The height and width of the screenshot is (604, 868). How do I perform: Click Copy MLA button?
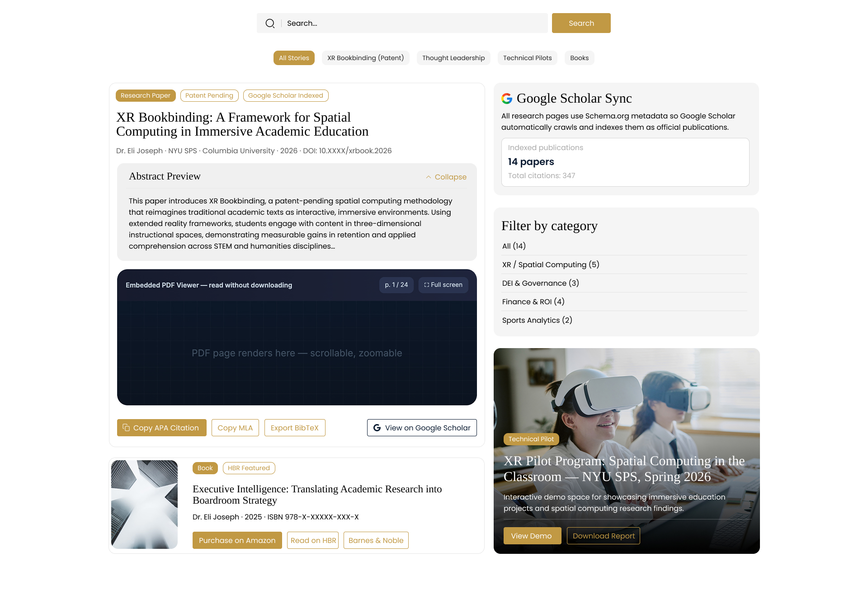tap(235, 428)
